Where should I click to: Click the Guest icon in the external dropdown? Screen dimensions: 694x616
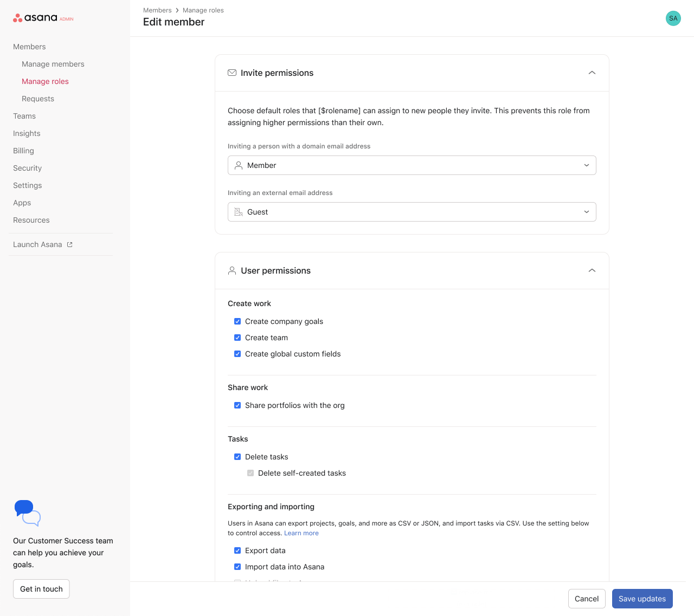239,212
